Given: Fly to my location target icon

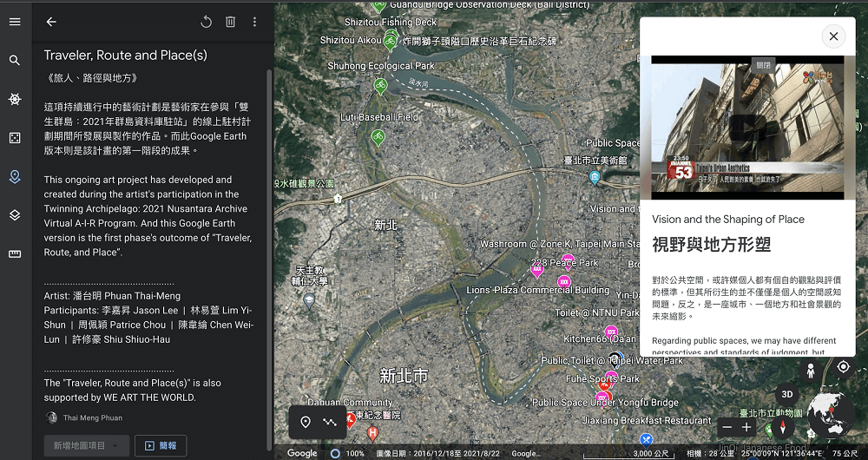Looking at the screenshot, I should [x=843, y=366].
